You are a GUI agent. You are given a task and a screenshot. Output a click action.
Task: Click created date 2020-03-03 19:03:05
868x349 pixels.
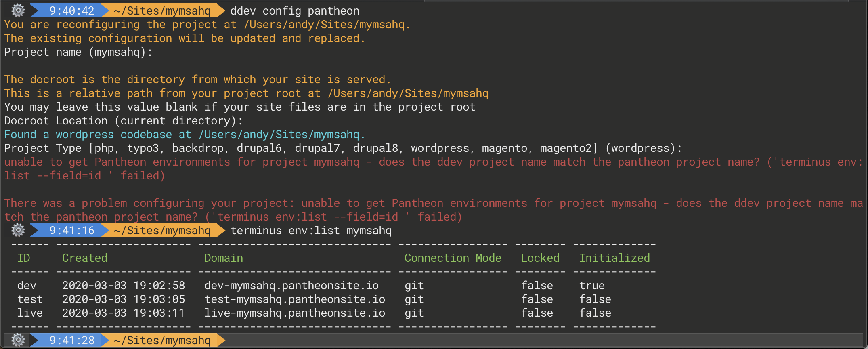point(124,299)
